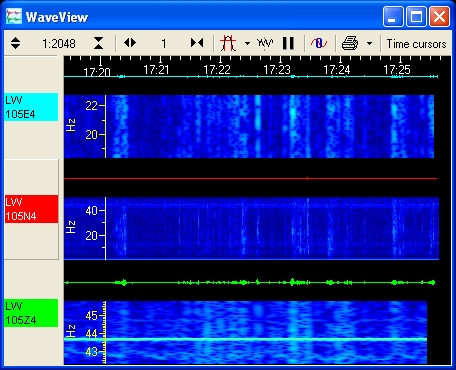The image size is (456, 370).
Task: Maximize the WaveView window
Action: point(416,17)
